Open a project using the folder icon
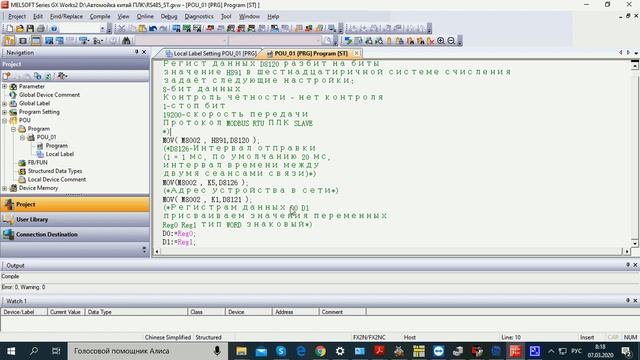Screen dimensions: 640x360 20,29
